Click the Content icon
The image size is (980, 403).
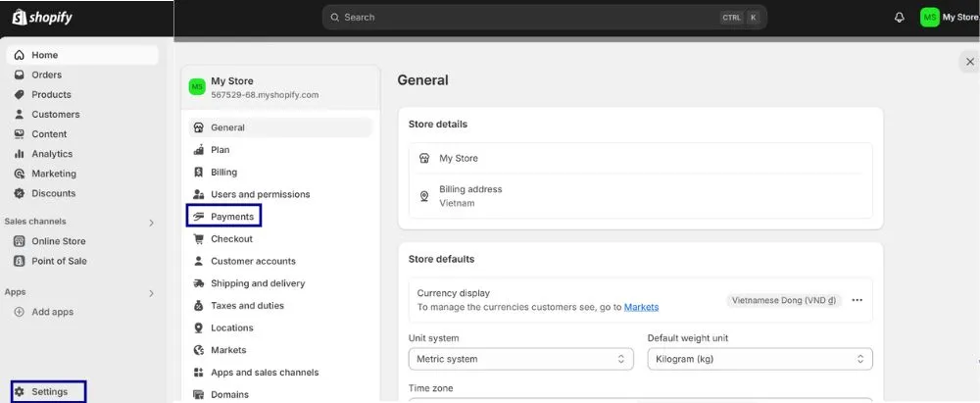click(x=20, y=134)
